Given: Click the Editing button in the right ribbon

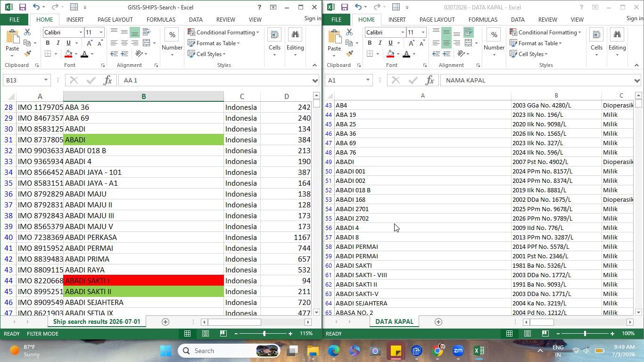Looking at the screenshot, I should [x=617, y=42].
